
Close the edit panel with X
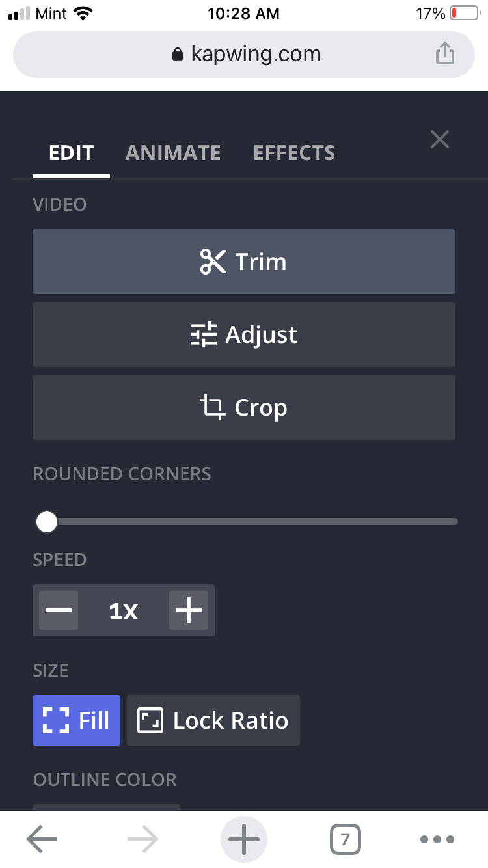[440, 139]
